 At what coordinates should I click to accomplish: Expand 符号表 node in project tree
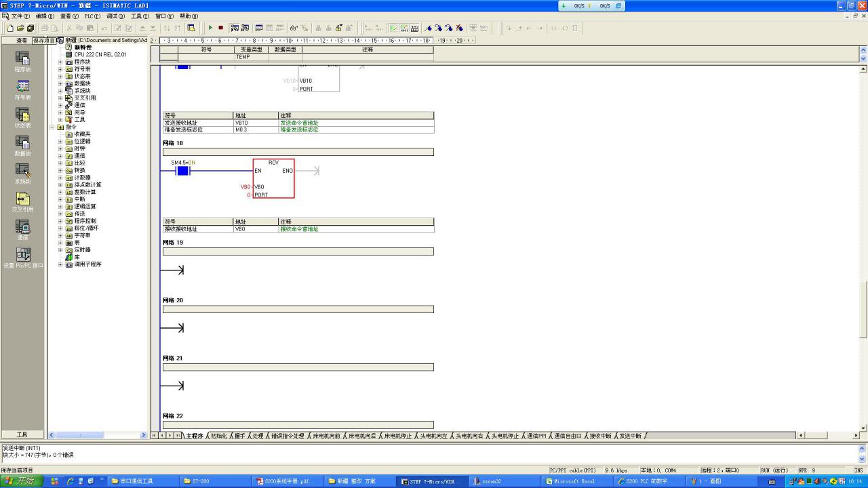coord(60,69)
